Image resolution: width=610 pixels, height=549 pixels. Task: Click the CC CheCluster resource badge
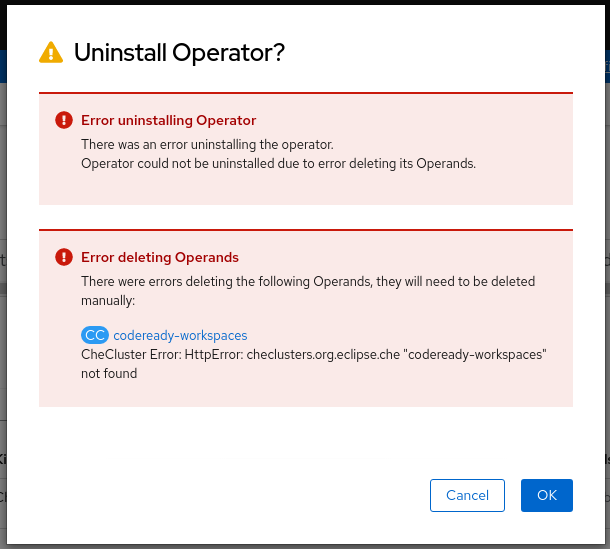(x=95, y=335)
